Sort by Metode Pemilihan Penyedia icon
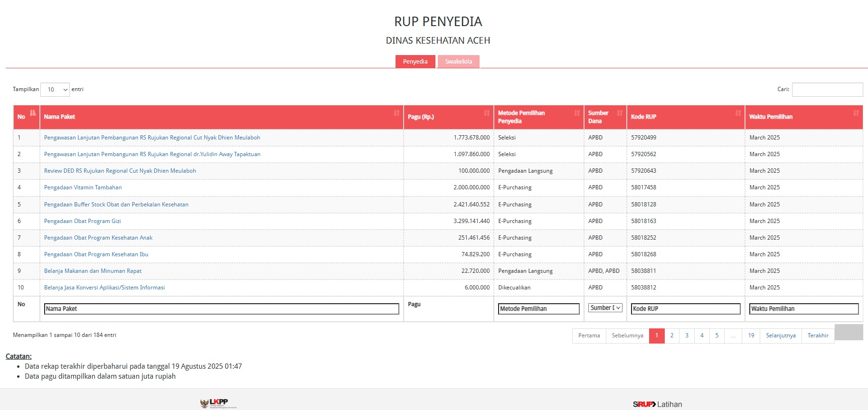 point(577,113)
